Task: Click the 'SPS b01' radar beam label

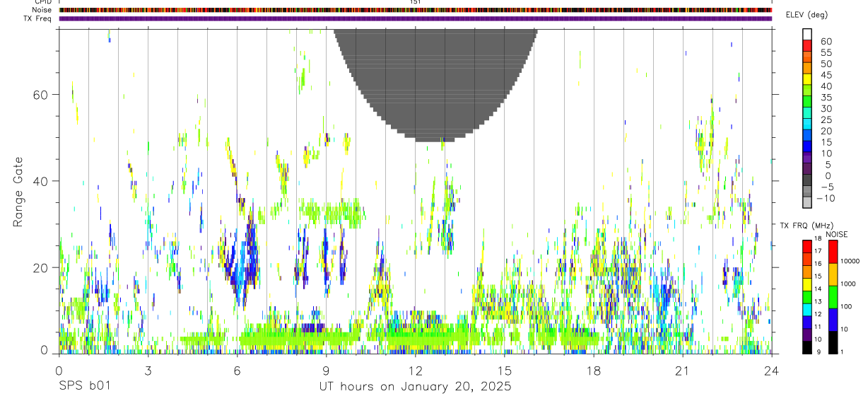Action: point(84,387)
